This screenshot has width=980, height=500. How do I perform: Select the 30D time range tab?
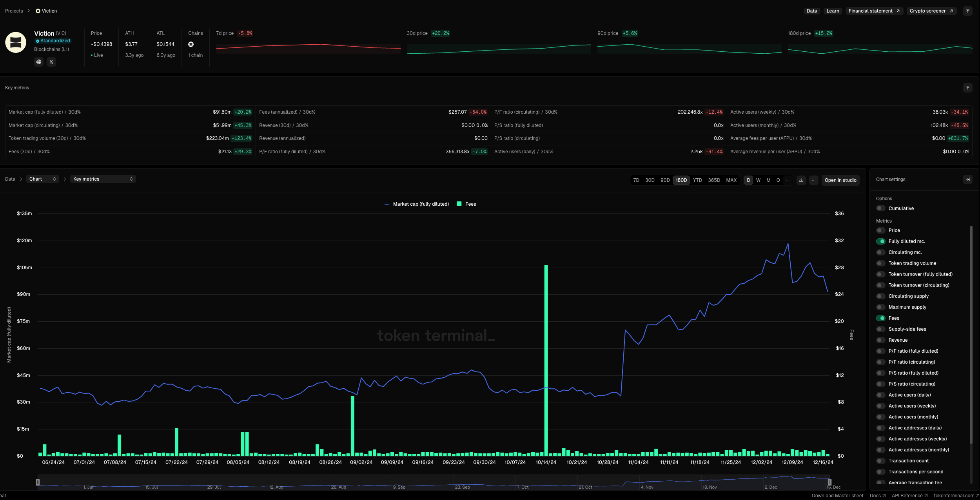click(650, 180)
